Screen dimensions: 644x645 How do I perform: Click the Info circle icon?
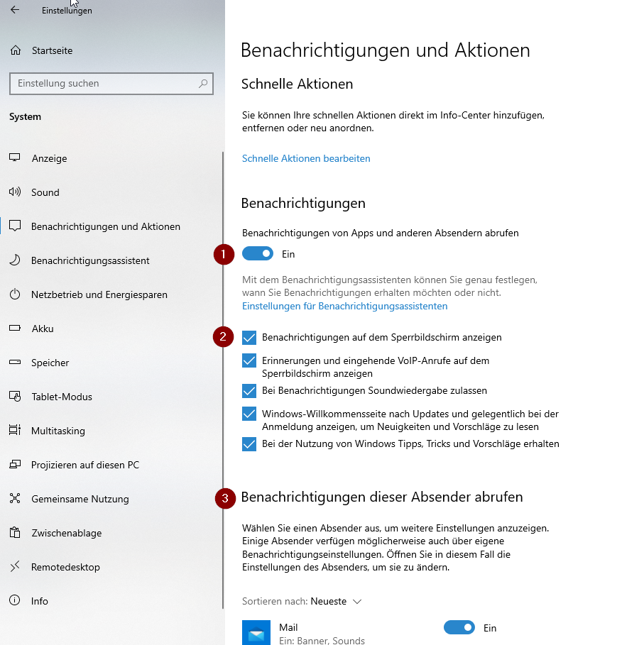(15, 600)
